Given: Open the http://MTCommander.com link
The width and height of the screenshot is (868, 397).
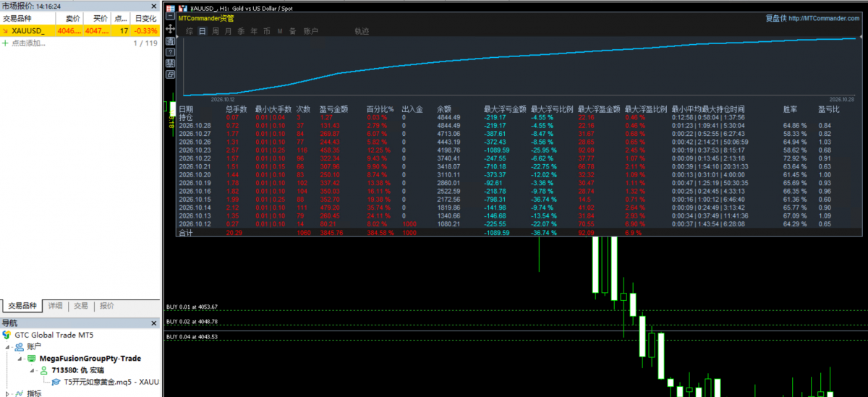Looking at the screenshot, I should click(x=823, y=18).
